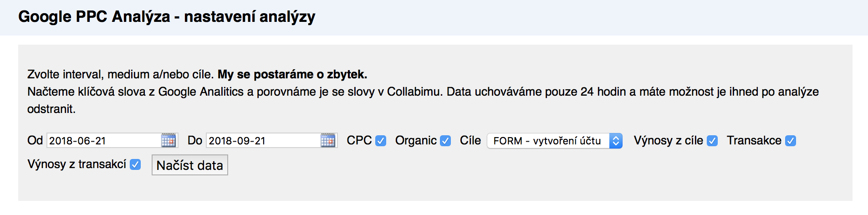Uncheck the CPC checkbox

point(381,141)
